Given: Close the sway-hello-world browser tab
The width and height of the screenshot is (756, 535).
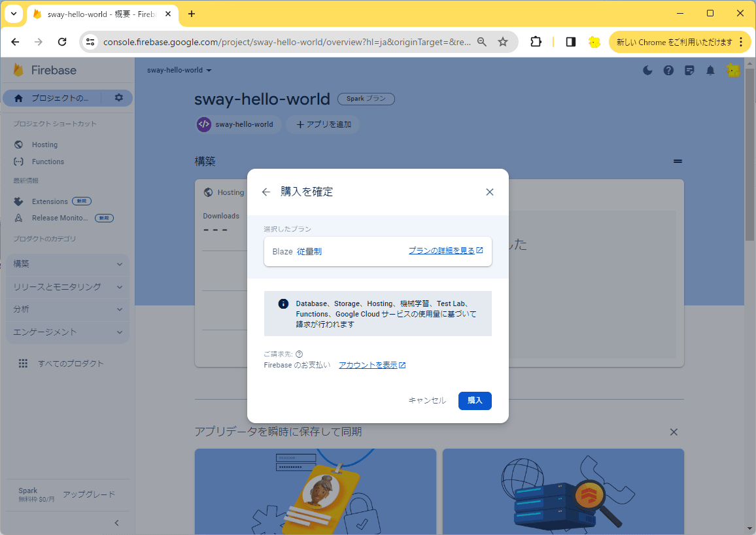Looking at the screenshot, I should 168,14.
